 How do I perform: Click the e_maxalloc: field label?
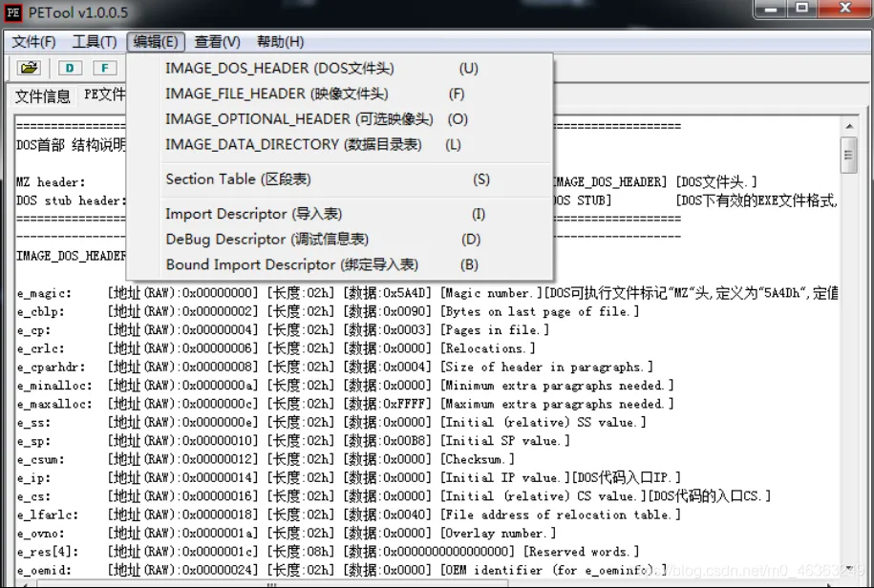click(x=54, y=405)
